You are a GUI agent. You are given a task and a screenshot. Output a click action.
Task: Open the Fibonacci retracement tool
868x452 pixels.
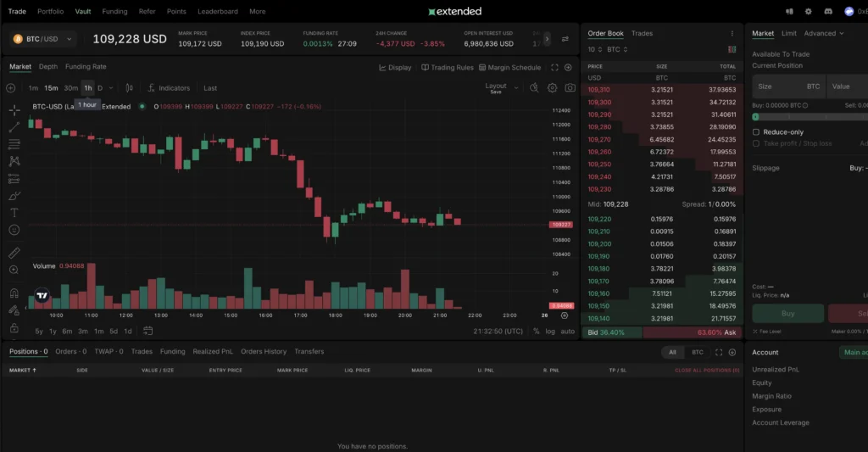14,144
